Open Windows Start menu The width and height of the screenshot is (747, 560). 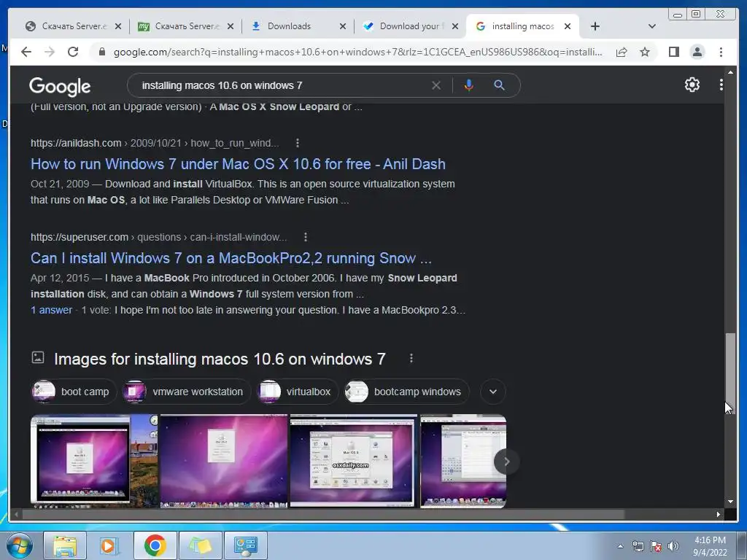point(20,545)
